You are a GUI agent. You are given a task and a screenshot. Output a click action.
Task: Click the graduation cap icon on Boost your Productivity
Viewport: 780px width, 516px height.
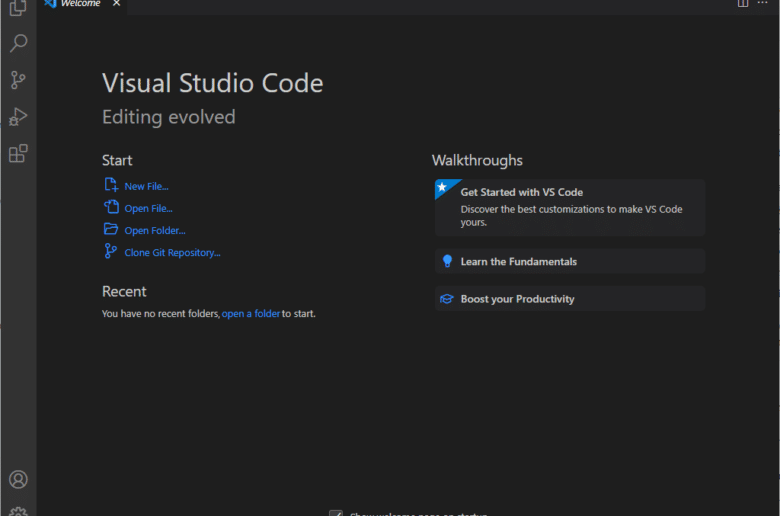coord(447,299)
